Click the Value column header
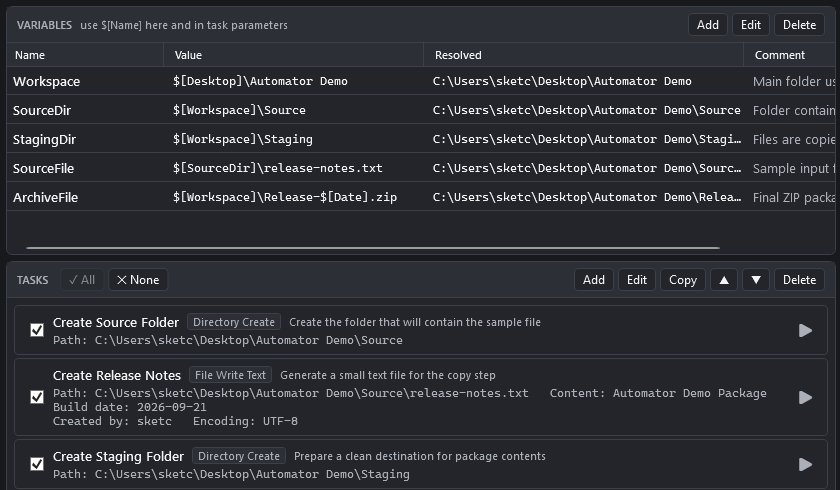 tap(294, 55)
